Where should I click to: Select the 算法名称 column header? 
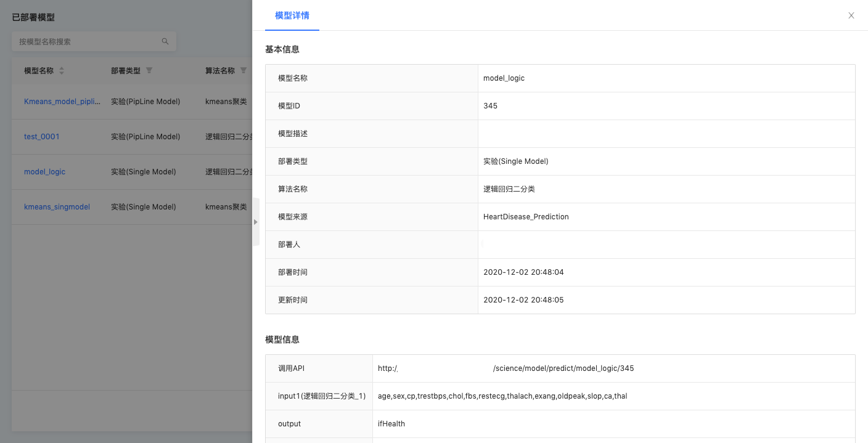pos(220,70)
